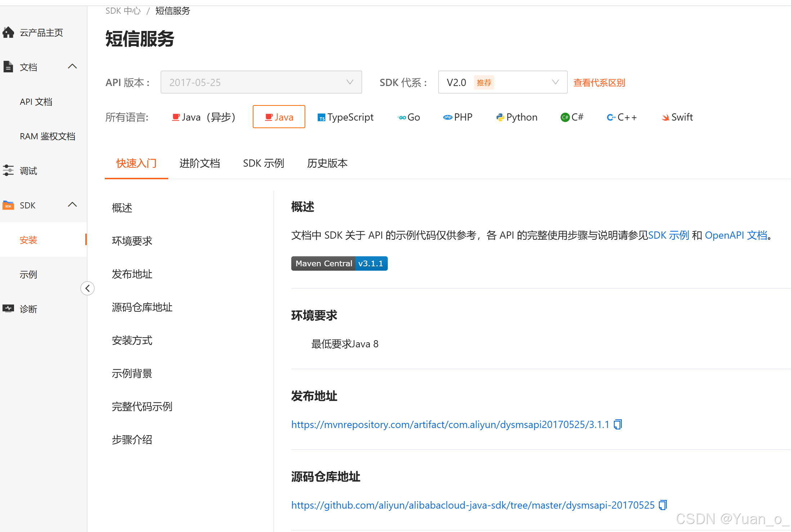Collapse the 文档 sidebar section
Screen dimensions: 791x532
click(72, 67)
